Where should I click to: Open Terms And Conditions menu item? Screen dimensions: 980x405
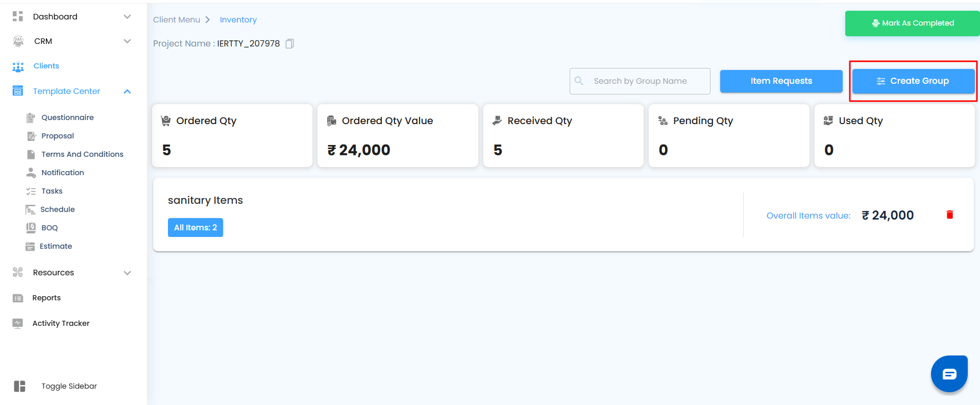coord(82,154)
